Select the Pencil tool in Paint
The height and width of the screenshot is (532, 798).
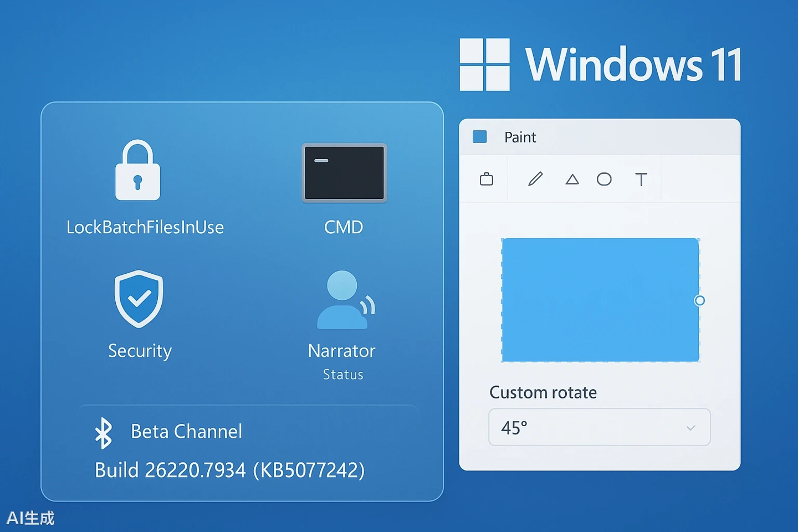(x=534, y=179)
